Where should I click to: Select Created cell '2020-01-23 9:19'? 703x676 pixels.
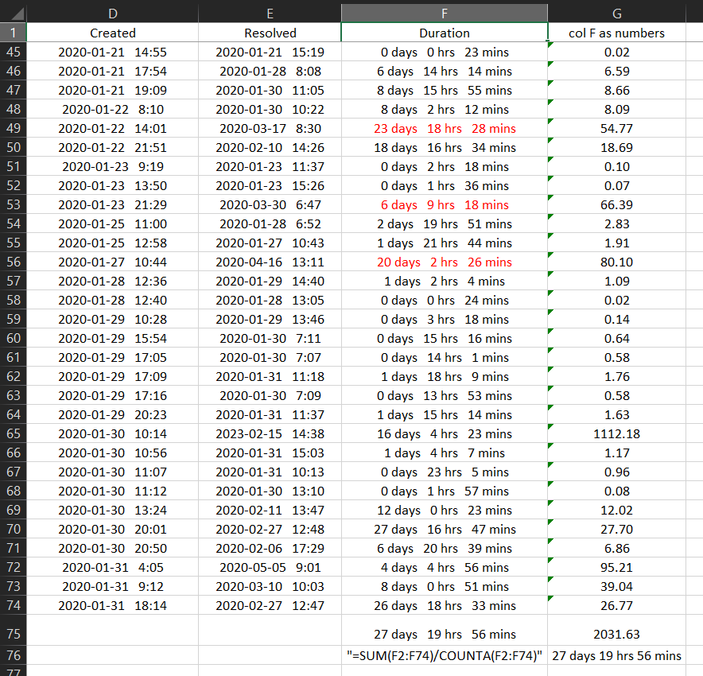(x=113, y=166)
